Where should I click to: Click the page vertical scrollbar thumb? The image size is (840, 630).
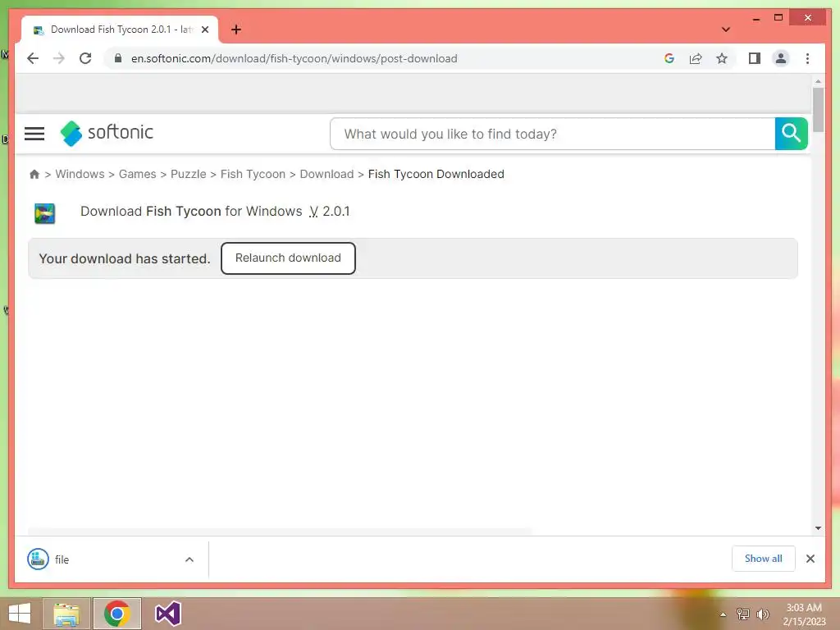pos(818,109)
